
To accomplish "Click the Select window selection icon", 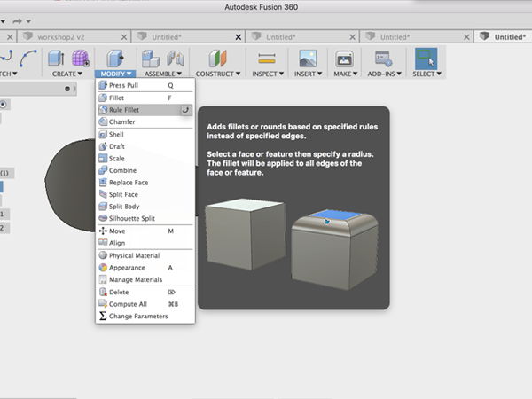I will click(426, 59).
